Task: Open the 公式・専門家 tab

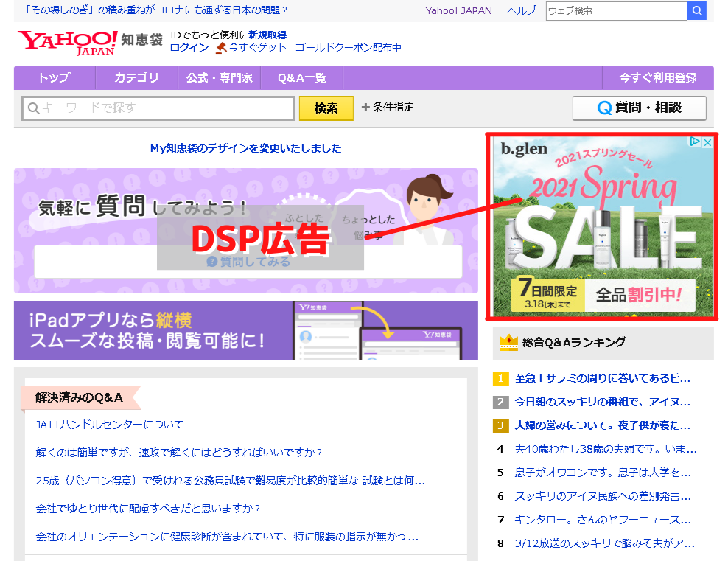Action: pyautogui.click(x=220, y=77)
